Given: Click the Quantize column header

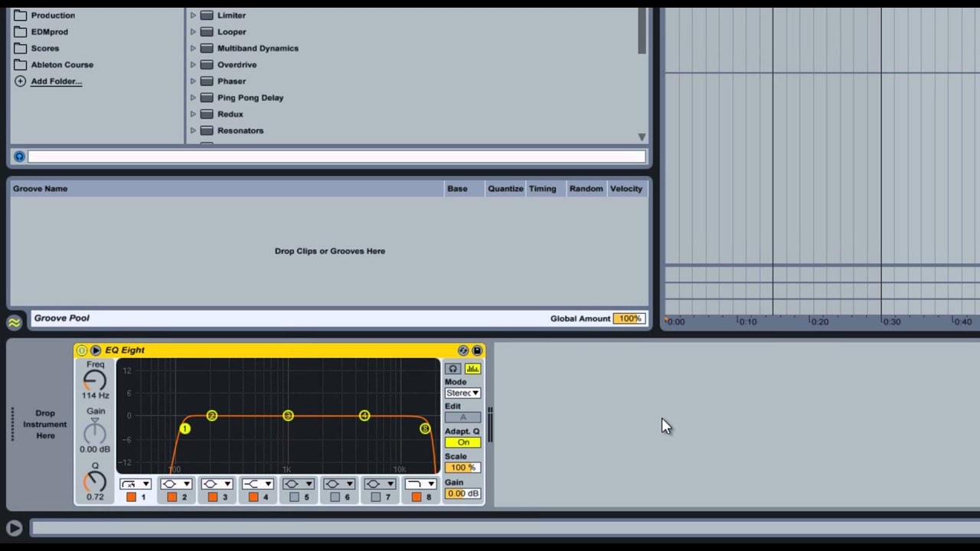Looking at the screenshot, I should point(505,189).
